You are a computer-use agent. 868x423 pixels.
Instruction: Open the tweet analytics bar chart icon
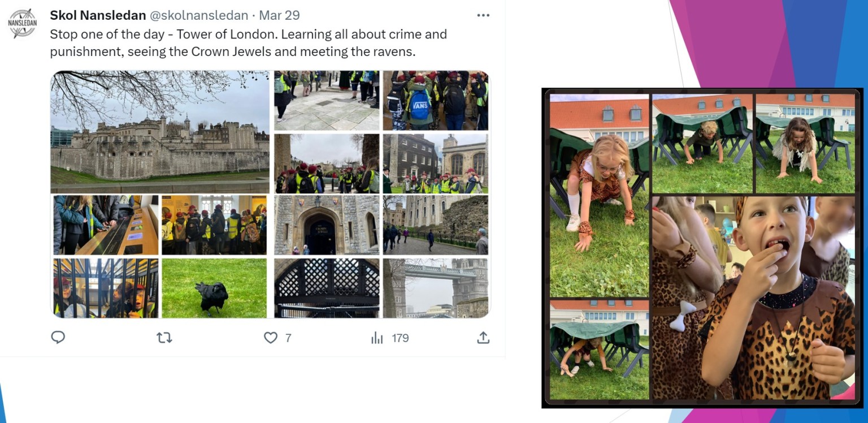click(377, 338)
